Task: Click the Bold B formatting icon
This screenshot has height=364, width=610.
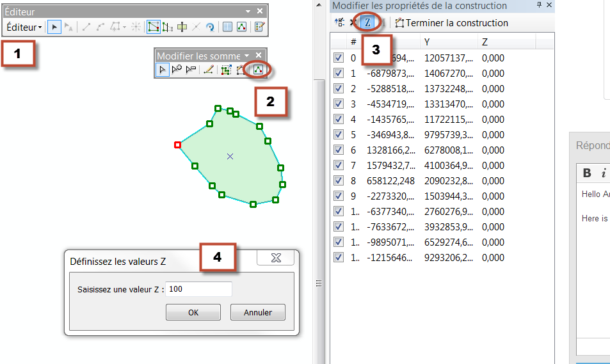Action: [587, 173]
